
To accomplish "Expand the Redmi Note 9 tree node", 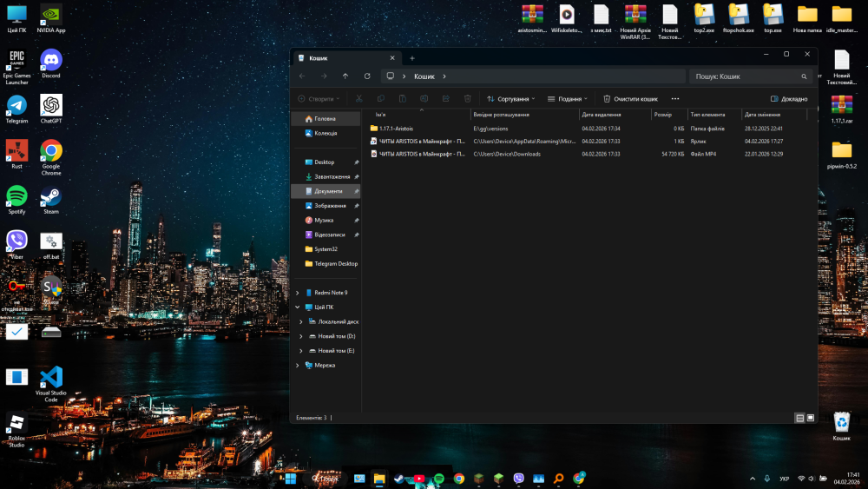I will click(297, 293).
